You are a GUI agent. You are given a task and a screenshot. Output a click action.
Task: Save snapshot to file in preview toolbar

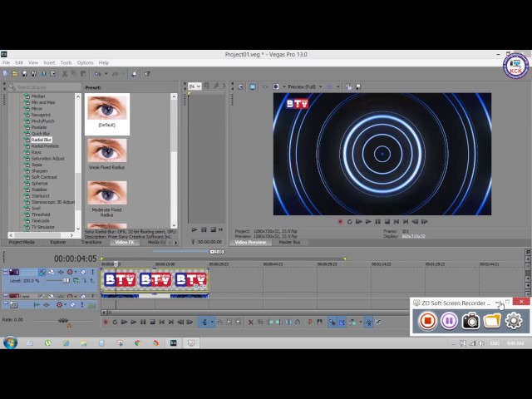tap(358, 86)
